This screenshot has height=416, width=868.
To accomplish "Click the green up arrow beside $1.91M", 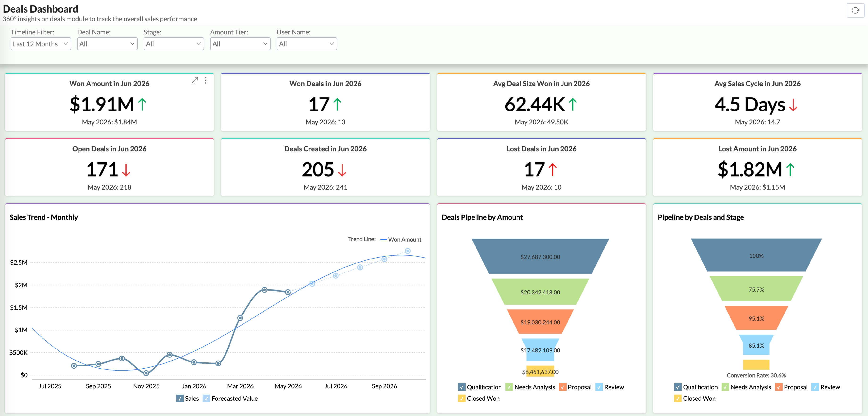I will tap(142, 104).
